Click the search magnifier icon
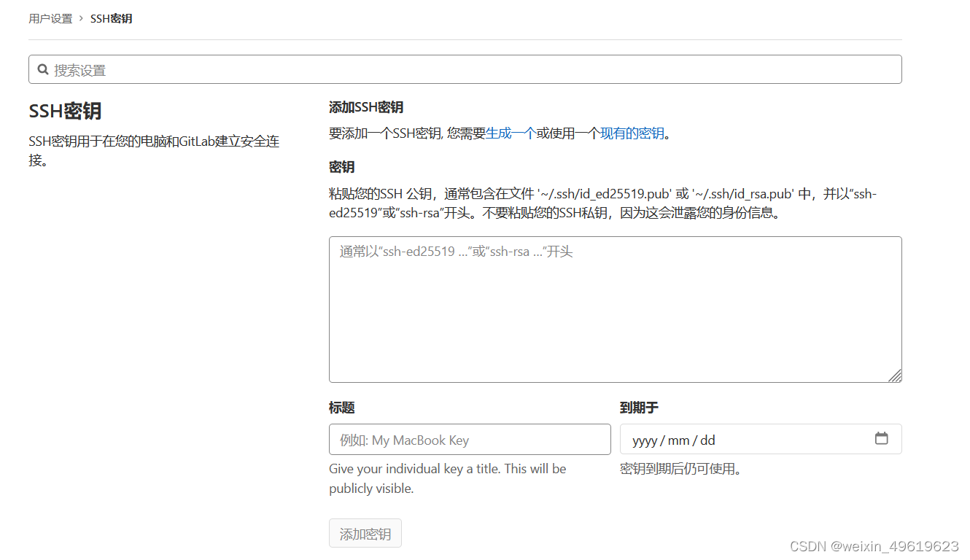The width and height of the screenshot is (970, 560). point(44,69)
